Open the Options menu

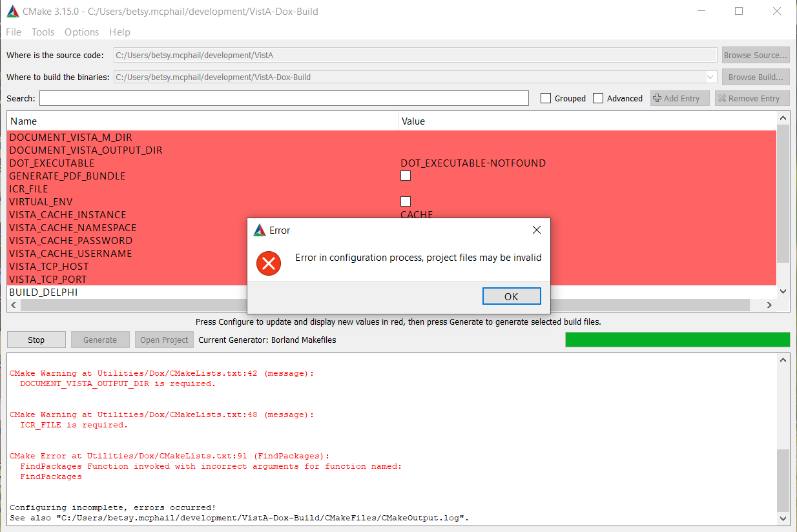[x=82, y=32]
